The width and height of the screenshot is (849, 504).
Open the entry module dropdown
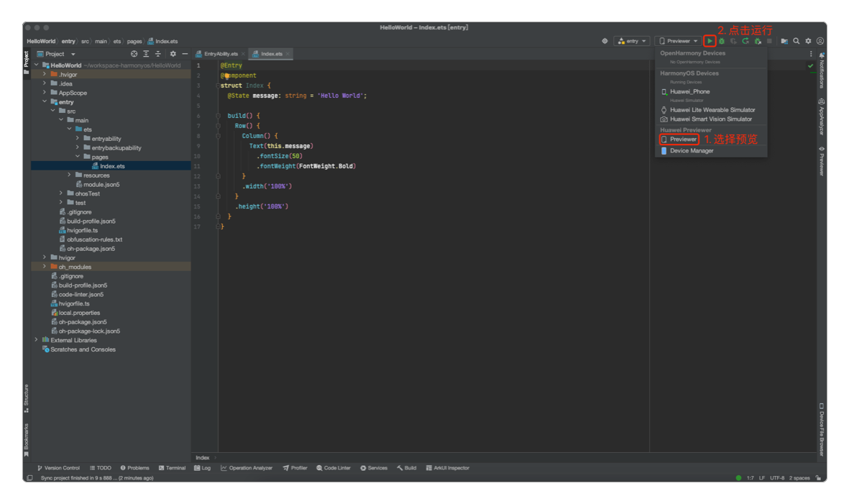[x=632, y=41]
